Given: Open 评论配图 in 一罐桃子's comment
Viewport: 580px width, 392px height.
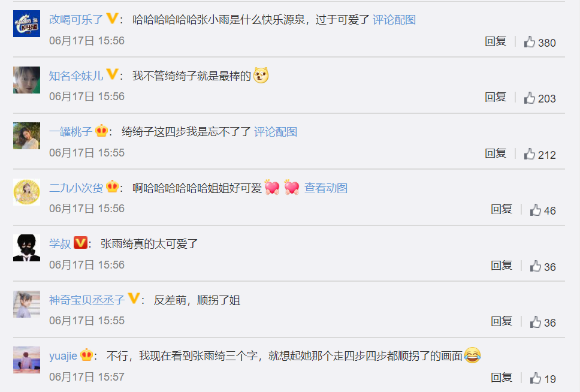Looking at the screenshot, I should point(276,131).
